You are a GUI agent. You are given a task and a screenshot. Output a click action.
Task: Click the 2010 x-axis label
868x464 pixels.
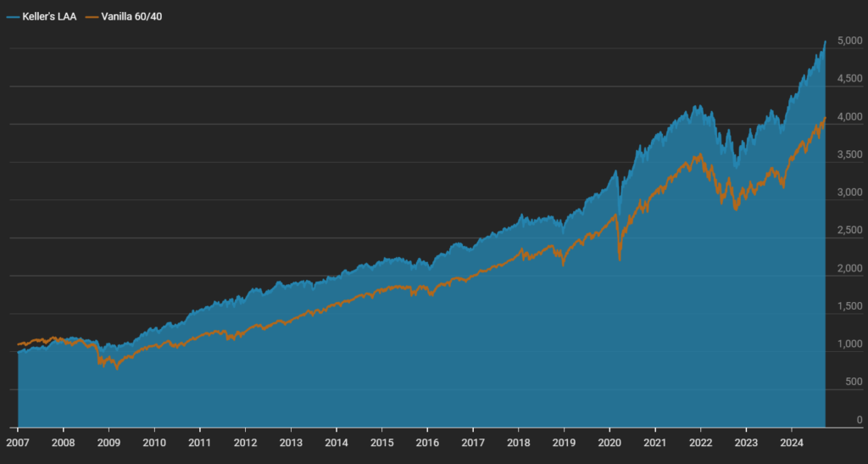pyautogui.click(x=154, y=443)
